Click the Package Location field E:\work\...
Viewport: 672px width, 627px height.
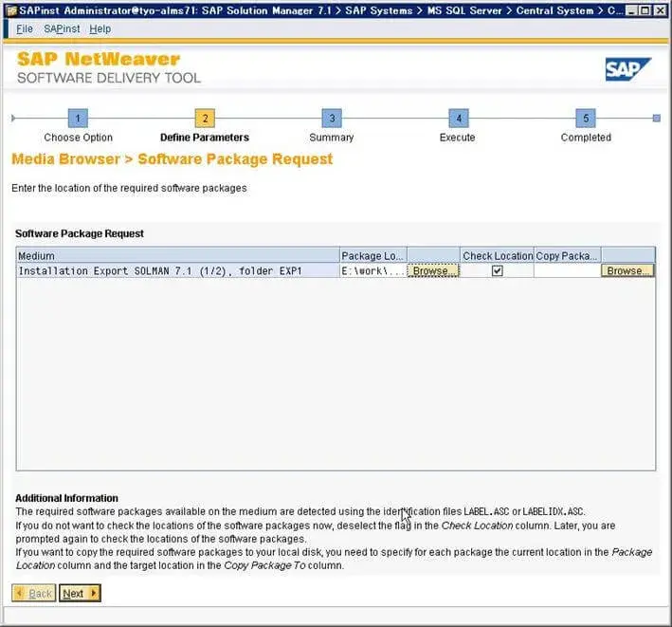pyautogui.click(x=372, y=270)
